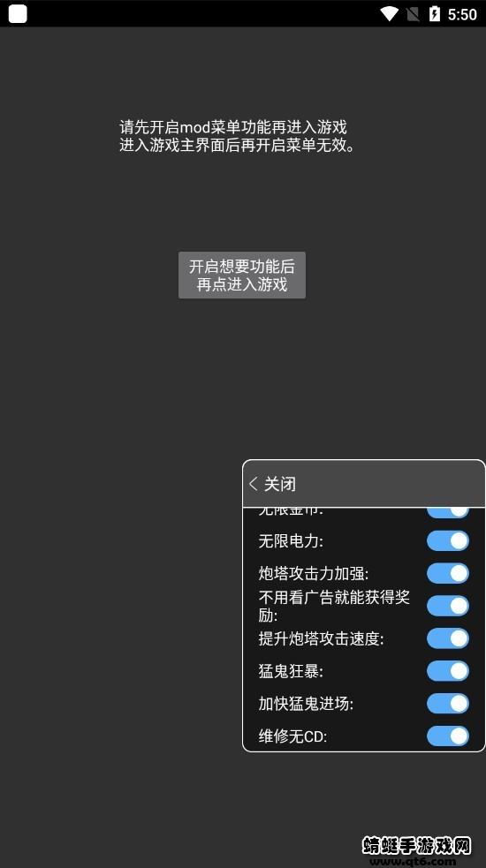Screen dimensions: 486x868
Task: Tap the back chevron beside 关闭
Action: coord(254,484)
